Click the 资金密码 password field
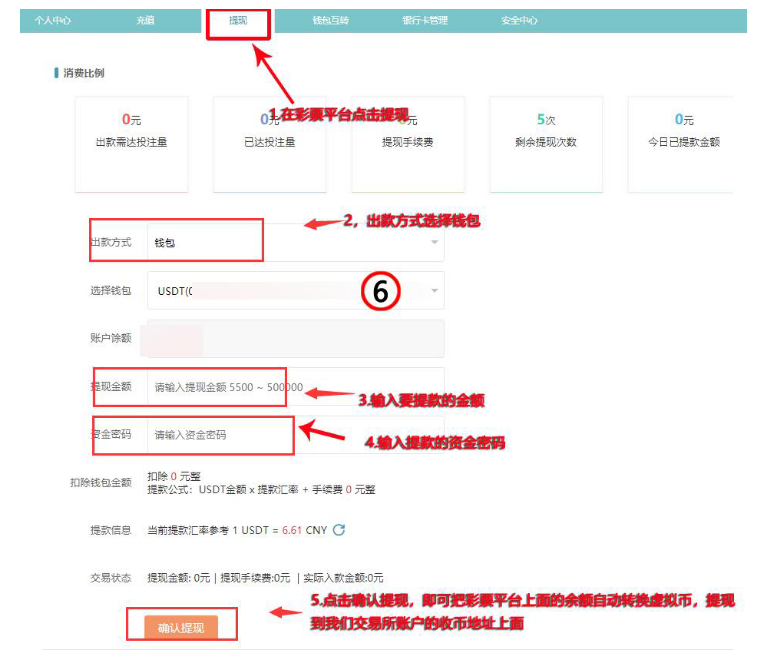This screenshot has height=658, width=783. click(x=295, y=435)
